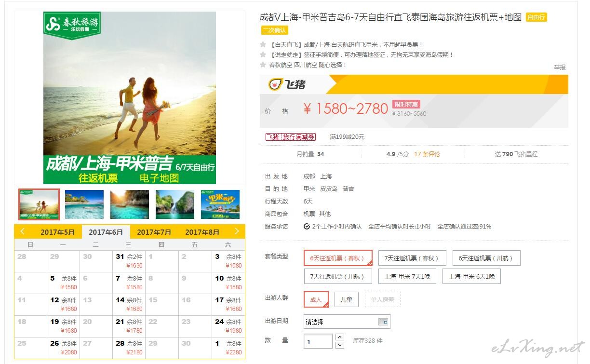
Task: Select package 6天往返机票（川航）
Action: click(x=486, y=258)
